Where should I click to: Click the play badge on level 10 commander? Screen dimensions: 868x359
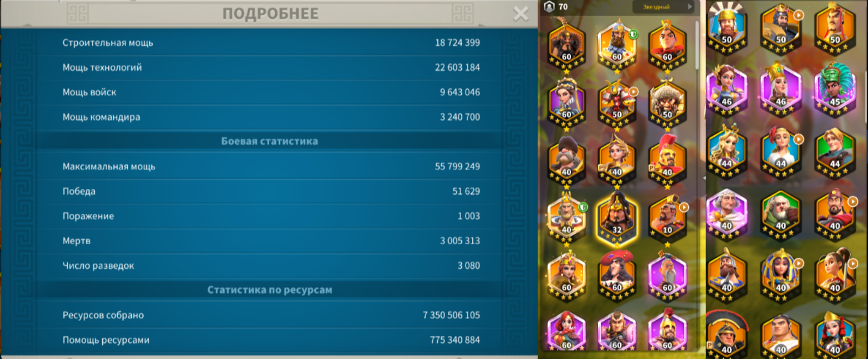coord(684,208)
